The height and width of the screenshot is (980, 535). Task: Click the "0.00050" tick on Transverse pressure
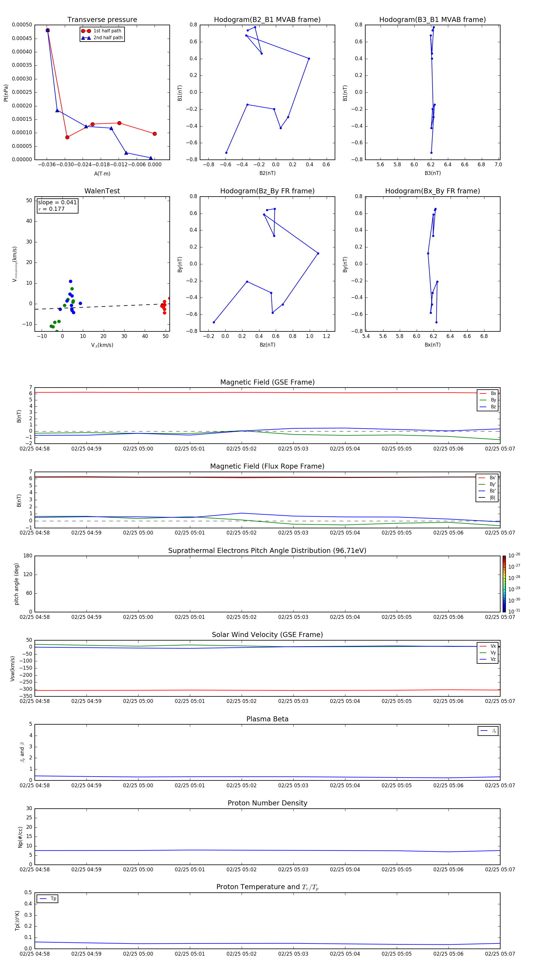pos(22,25)
